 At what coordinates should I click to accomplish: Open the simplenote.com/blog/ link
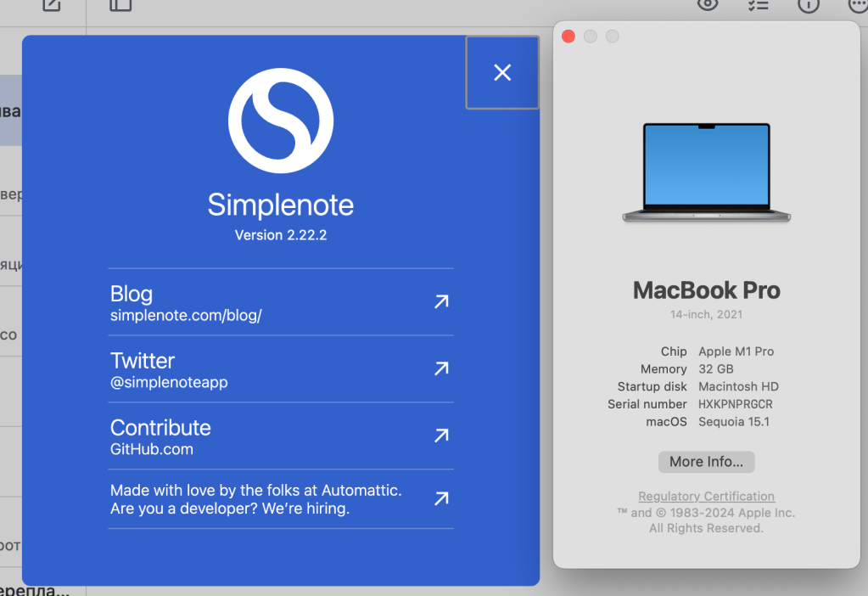pos(186,316)
